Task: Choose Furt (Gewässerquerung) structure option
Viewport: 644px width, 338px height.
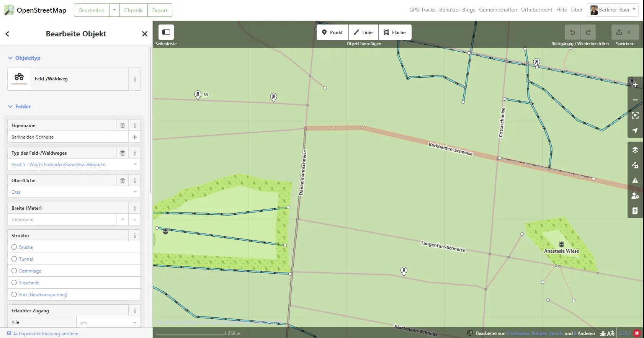Action: point(14,295)
